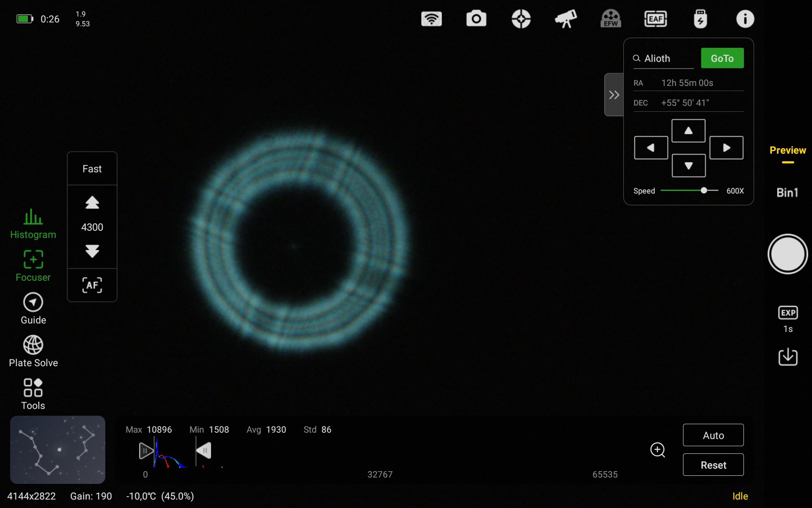Click the -10,0℃ (45.0%) cooler status
The width and height of the screenshot is (812, 508).
tap(160, 496)
